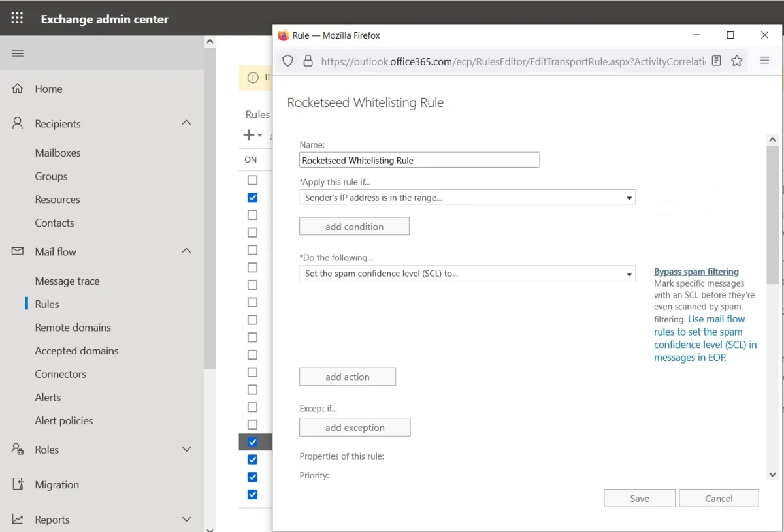Open Firefox reader view icon
Image resolution: width=784 pixels, height=532 pixels.
717,61
